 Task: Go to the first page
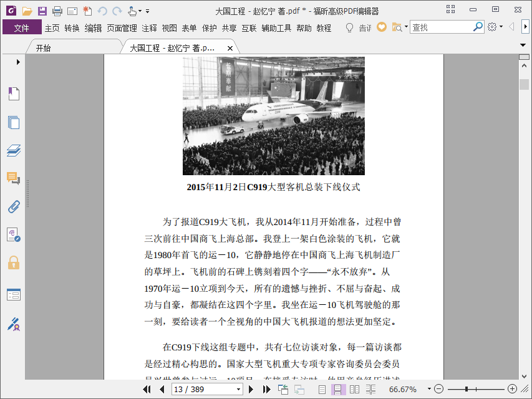tap(147, 389)
